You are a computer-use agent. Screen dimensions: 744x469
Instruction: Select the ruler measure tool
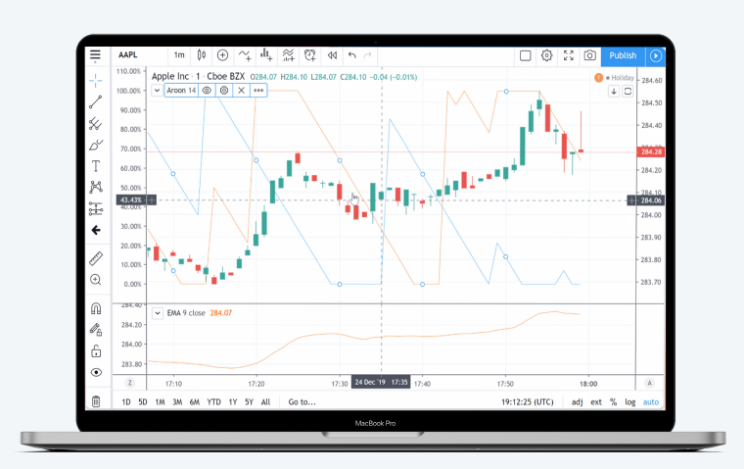[95, 258]
